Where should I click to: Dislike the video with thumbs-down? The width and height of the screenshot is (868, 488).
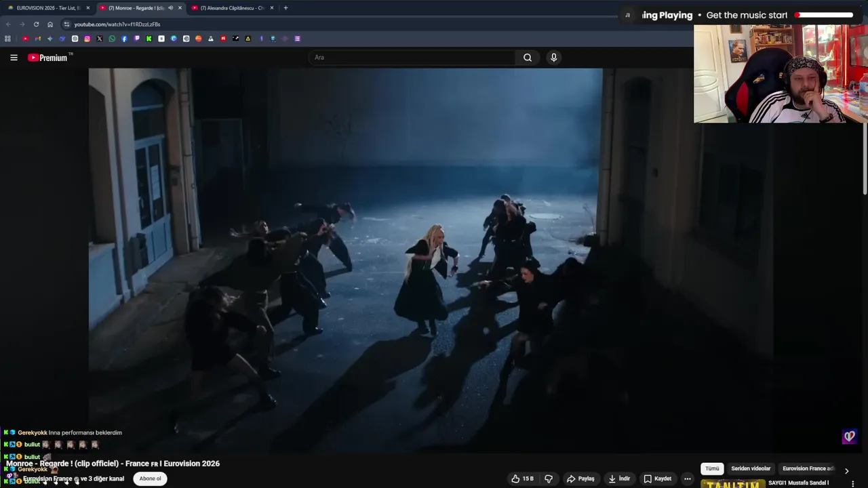(549, 479)
